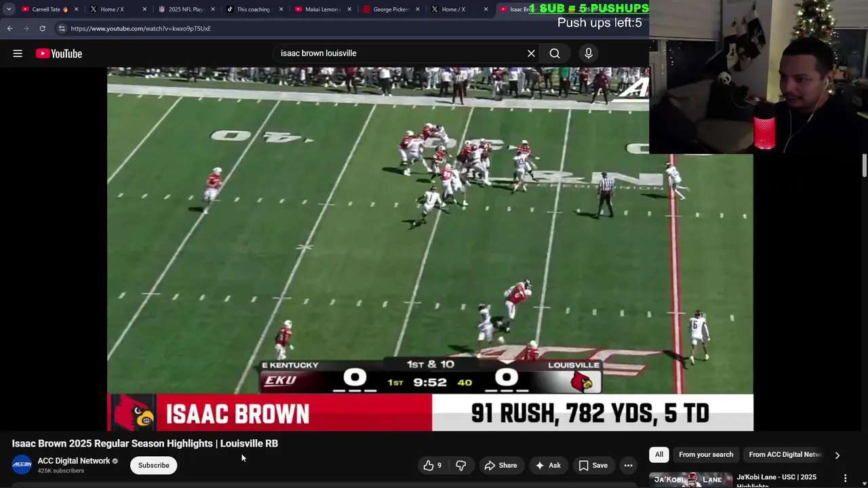Viewport: 868px width, 488px height.
Task: Switch to This coaching TikTok tab
Action: (x=253, y=9)
